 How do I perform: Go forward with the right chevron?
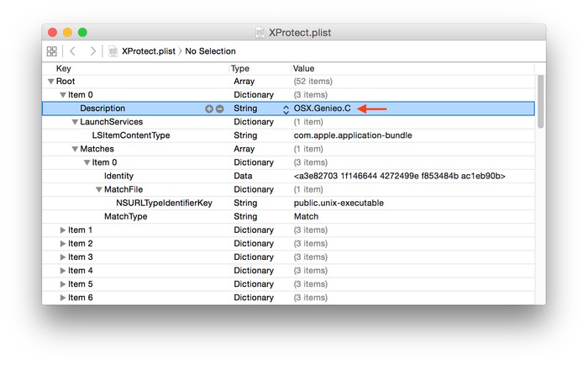[x=92, y=51]
